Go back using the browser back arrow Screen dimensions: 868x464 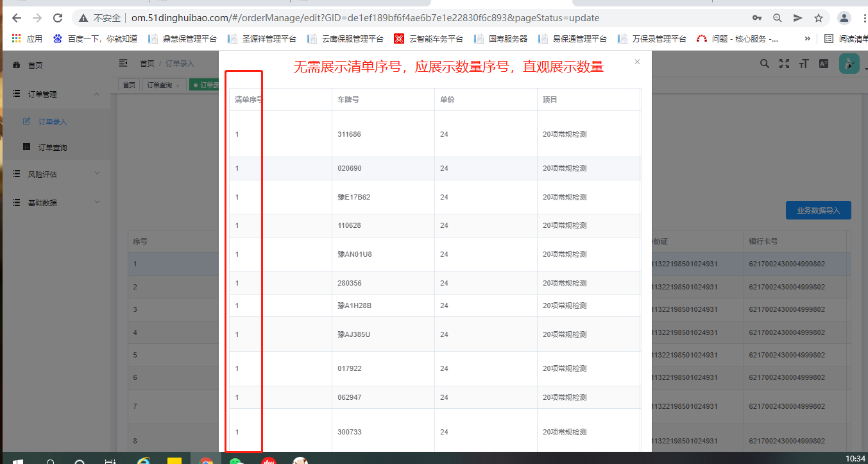(x=17, y=18)
